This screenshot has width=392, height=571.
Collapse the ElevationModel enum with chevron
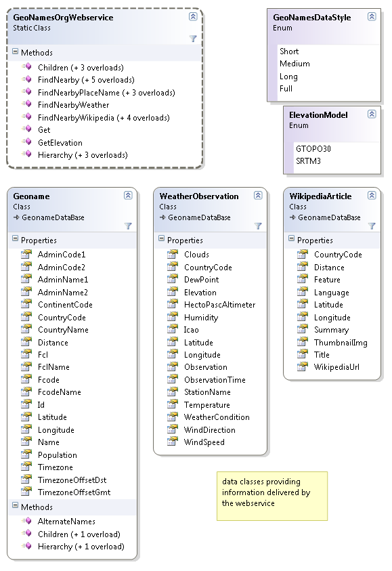coord(372,114)
